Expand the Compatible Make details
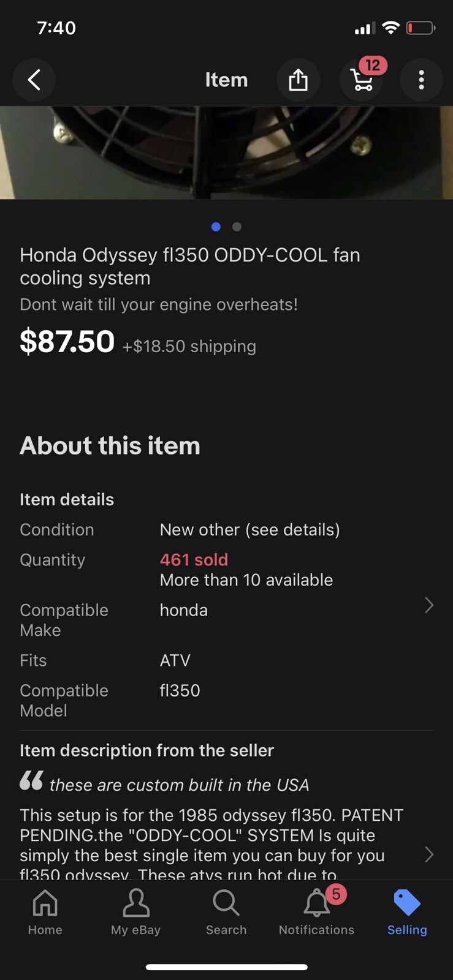453x980 pixels. point(428,605)
